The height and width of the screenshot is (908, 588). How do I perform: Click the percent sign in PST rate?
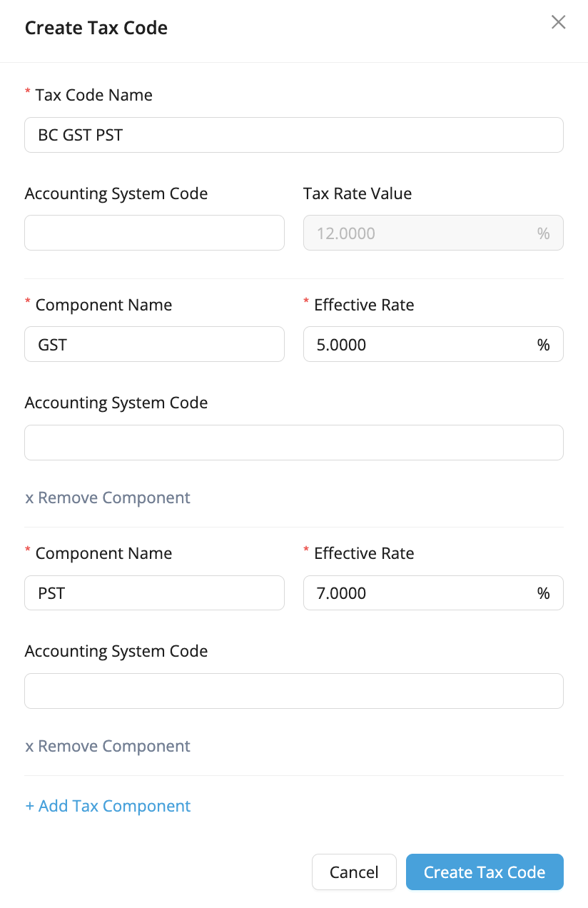[x=544, y=593]
